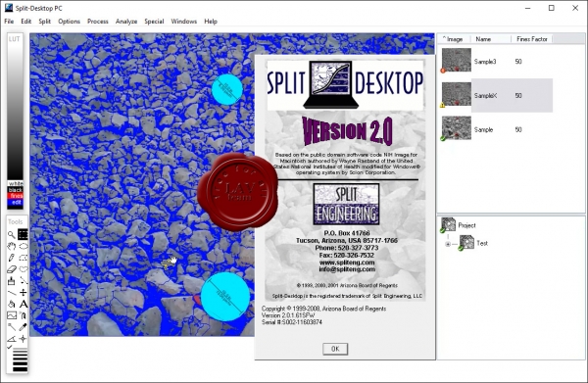Select the Magnifying Glass zoom tool
The height and width of the screenshot is (383, 588).
click(x=12, y=234)
